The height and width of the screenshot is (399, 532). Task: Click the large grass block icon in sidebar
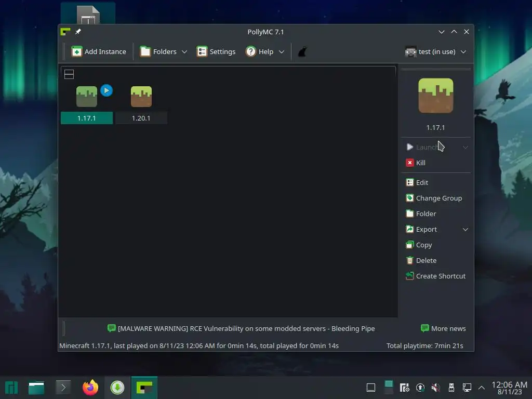pyautogui.click(x=436, y=96)
